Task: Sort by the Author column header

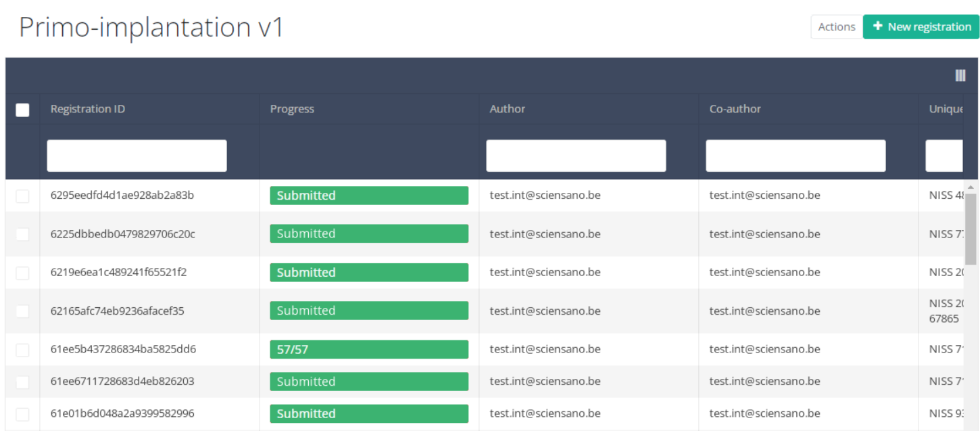Action: tap(507, 109)
